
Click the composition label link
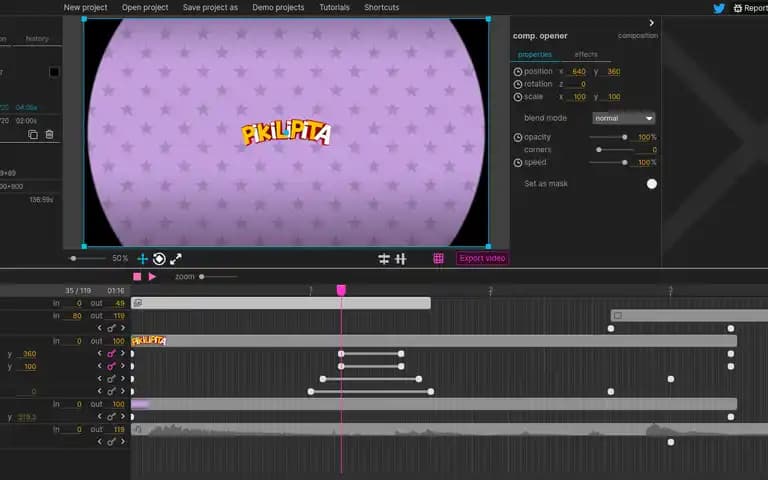point(638,36)
